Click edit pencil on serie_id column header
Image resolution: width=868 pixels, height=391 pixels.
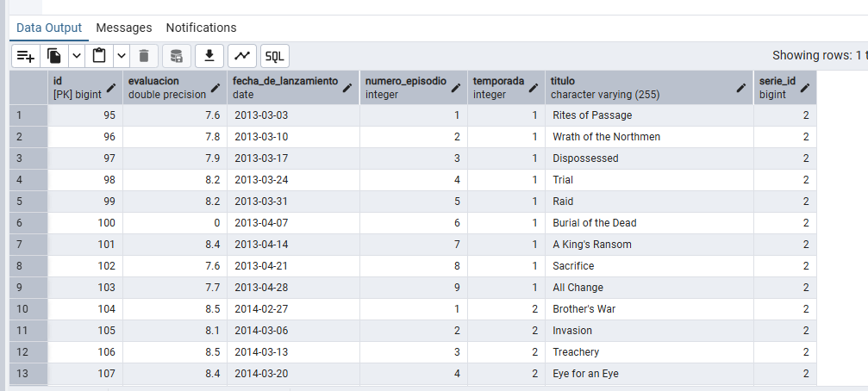coord(805,87)
